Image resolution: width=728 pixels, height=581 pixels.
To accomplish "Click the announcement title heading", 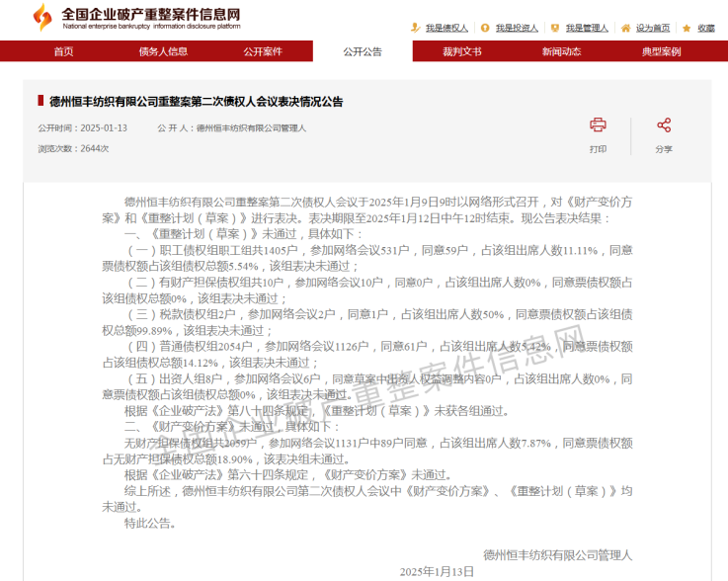I will pyautogui.click(x=197, y=101).
